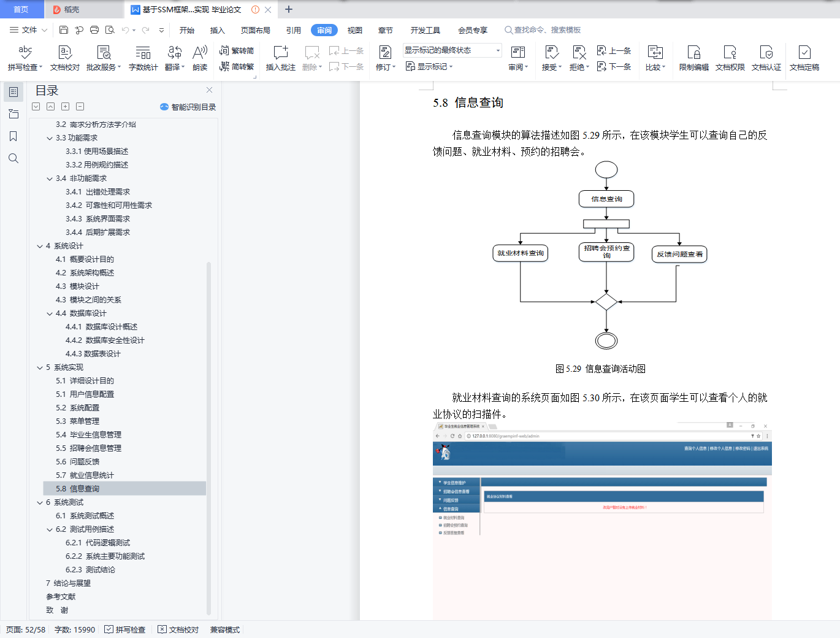Screen dimensions: 840x638
Task: Show the outline panel icon in sidebar
Action: (13, 92)
